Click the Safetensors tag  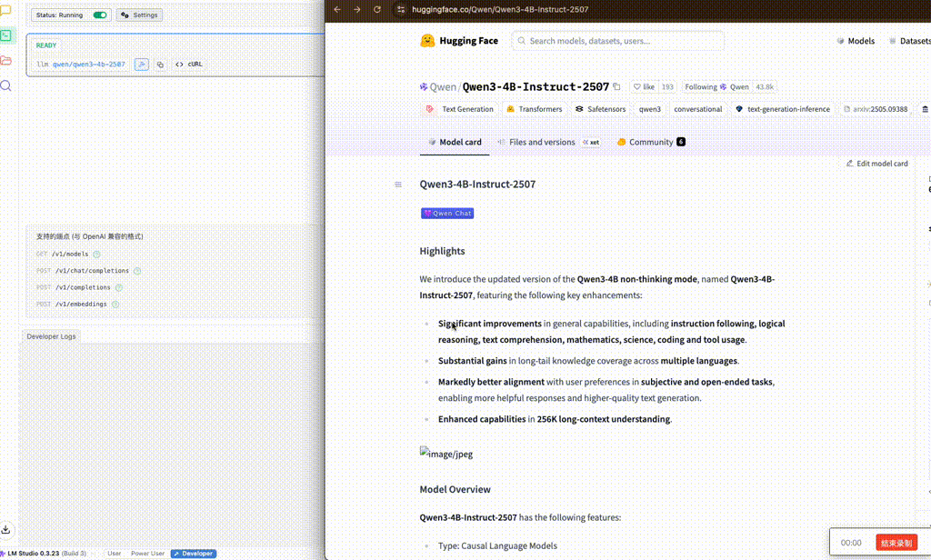tap(600, 109)
